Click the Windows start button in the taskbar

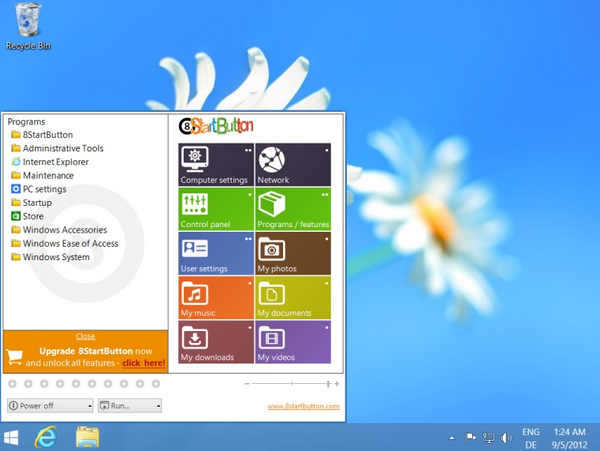click(x=11, y=438)
